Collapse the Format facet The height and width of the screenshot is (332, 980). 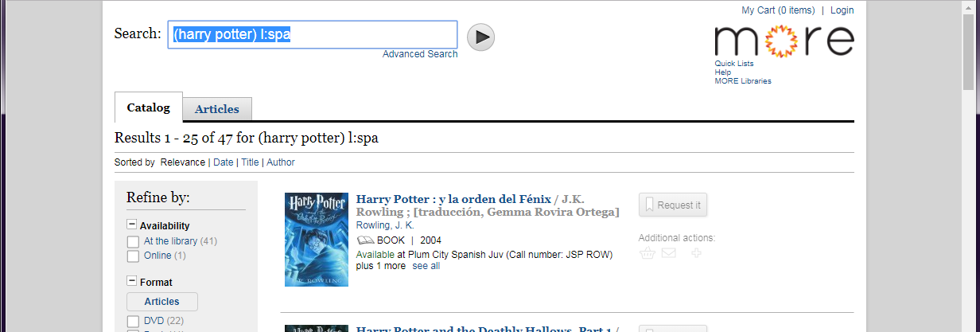click(131, 281)
